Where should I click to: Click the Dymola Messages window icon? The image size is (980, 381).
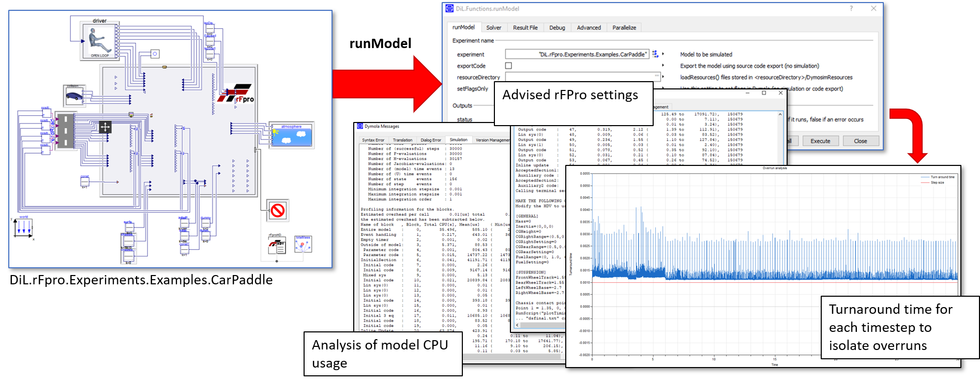point(359,126)
